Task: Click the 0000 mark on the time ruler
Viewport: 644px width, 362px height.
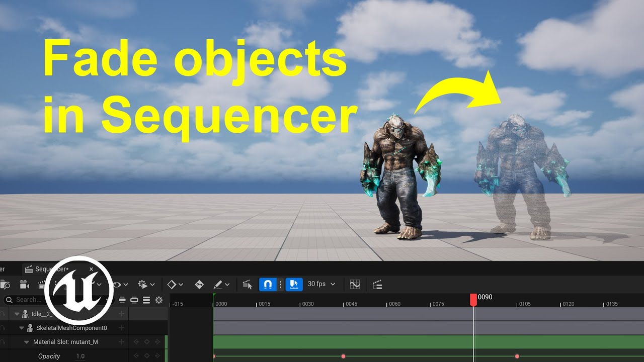Action: tap(221, 304)
